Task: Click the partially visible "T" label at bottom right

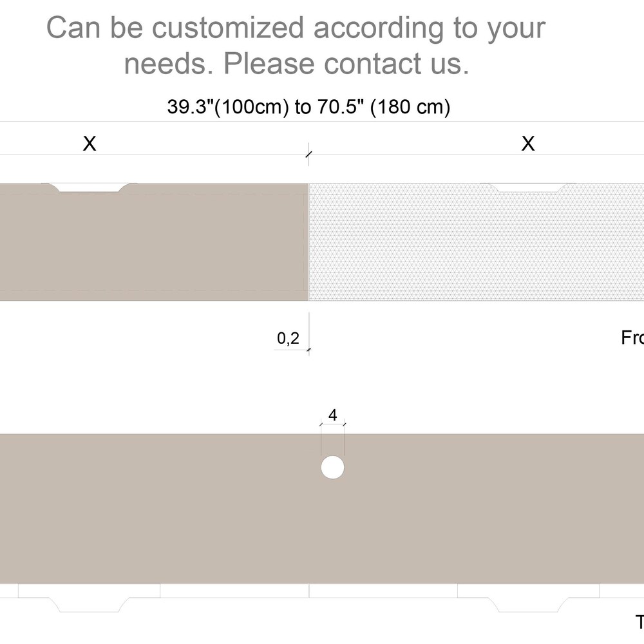Action: coord(639,622)
